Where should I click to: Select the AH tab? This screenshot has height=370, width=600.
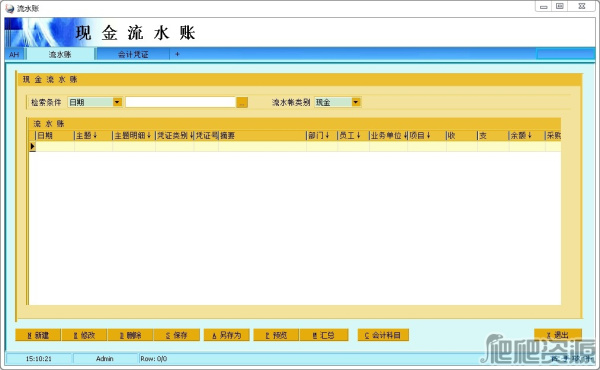(x=14, y=54)
